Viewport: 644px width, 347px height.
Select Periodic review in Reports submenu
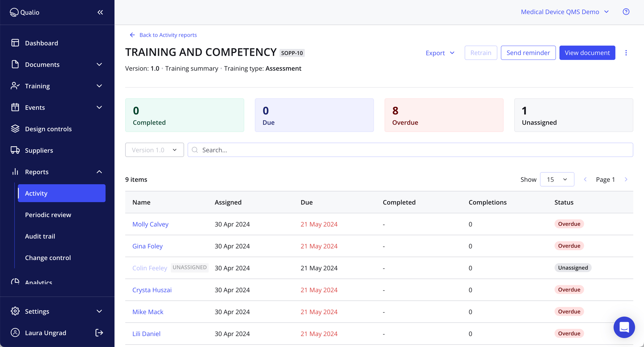pyautogui.click(x=48, y=215)
